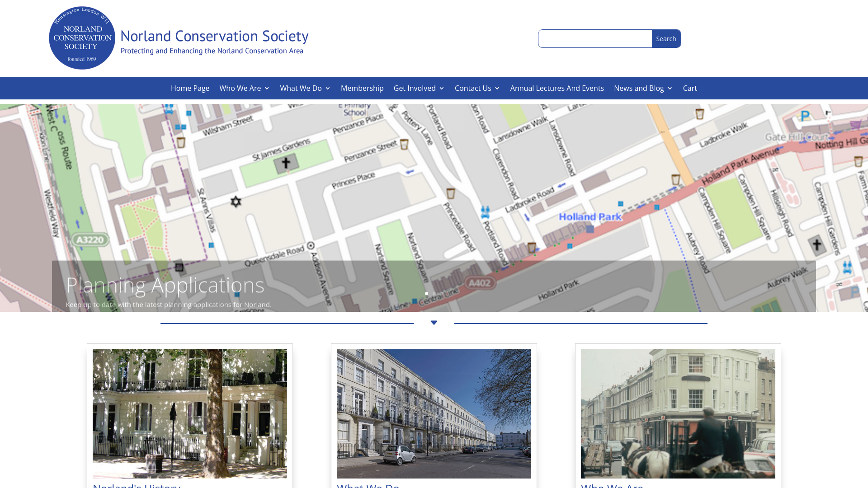Screen dimensions: 868x488
Task: Open the Contact Us nav label
Action: [473, 88]
